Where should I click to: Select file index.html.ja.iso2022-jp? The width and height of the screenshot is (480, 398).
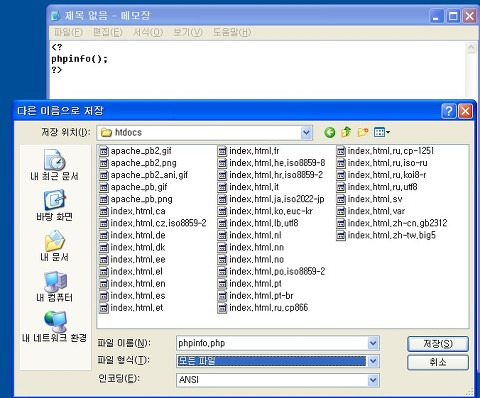271,199
